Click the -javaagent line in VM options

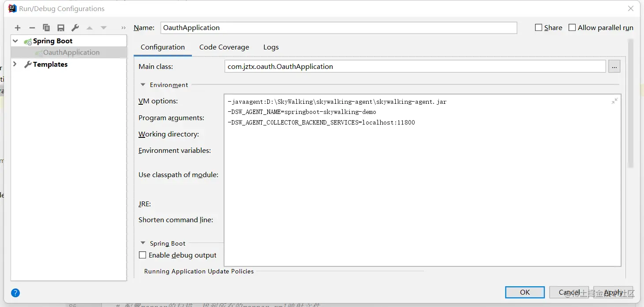click(x=337, y=102)
